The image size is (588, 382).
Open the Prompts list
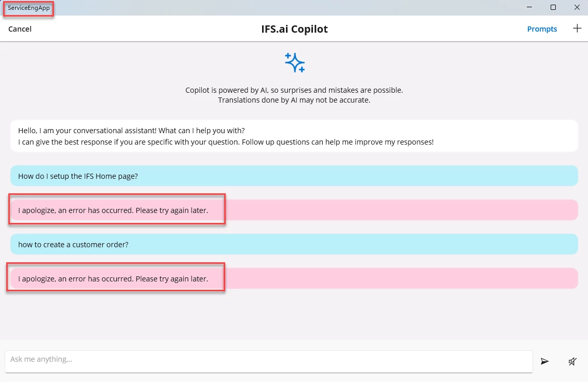542,29
